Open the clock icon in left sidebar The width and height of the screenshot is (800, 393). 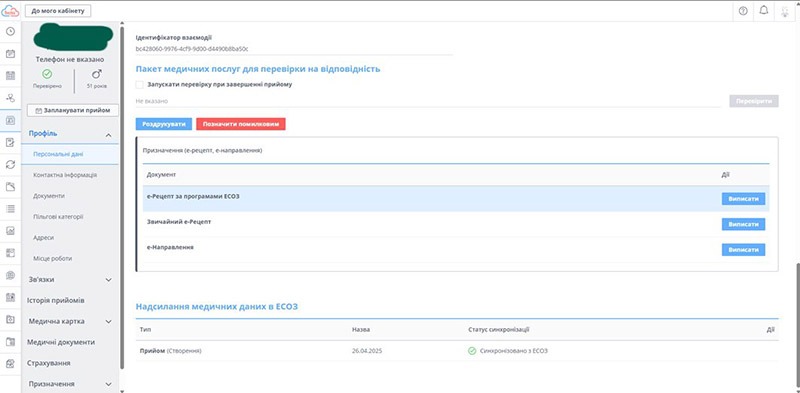10,31
